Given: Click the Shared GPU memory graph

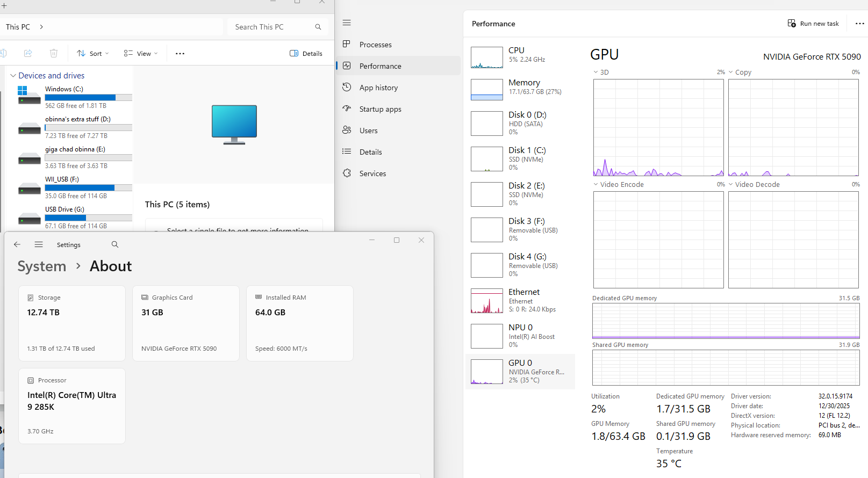Looking at the screenshot, I should click(x=726, y=367).
